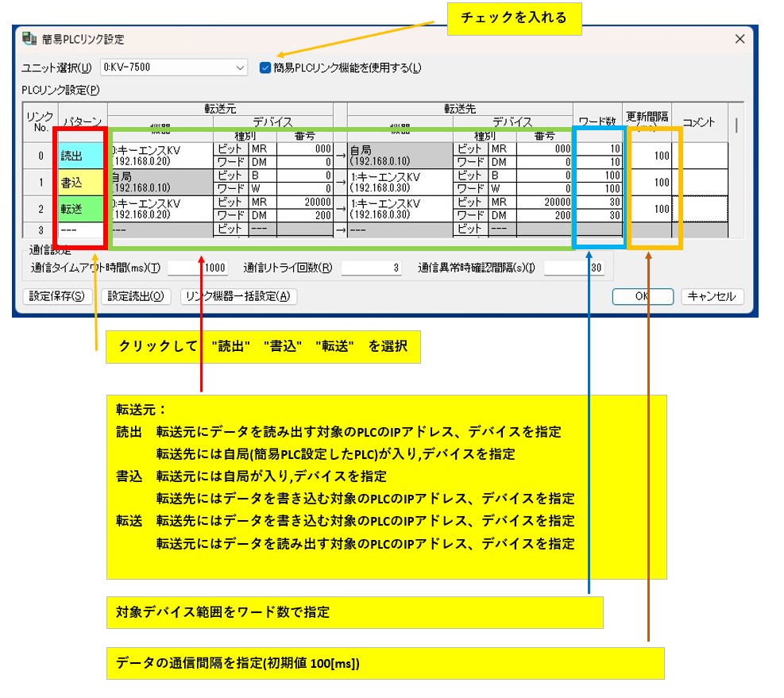Screen dimensions: 784x698
Task: Open the ユニット選択 dropdown
Action: [x=241, y=68]
